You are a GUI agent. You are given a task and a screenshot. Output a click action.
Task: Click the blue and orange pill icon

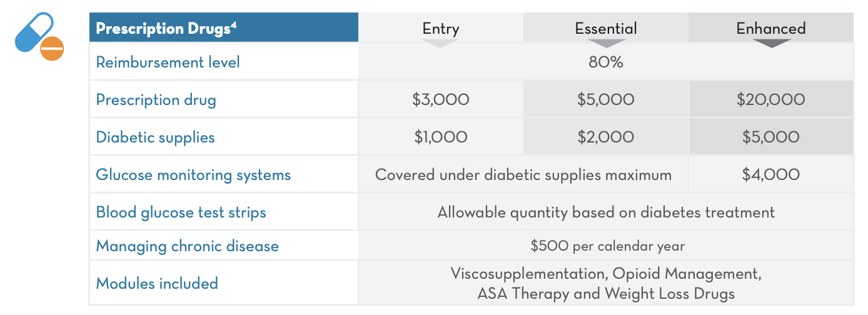click(x=39, y=38)
